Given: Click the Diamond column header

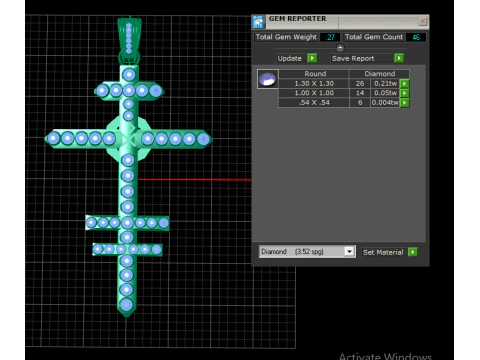Looking at the screenshot, I should [379, 74].
